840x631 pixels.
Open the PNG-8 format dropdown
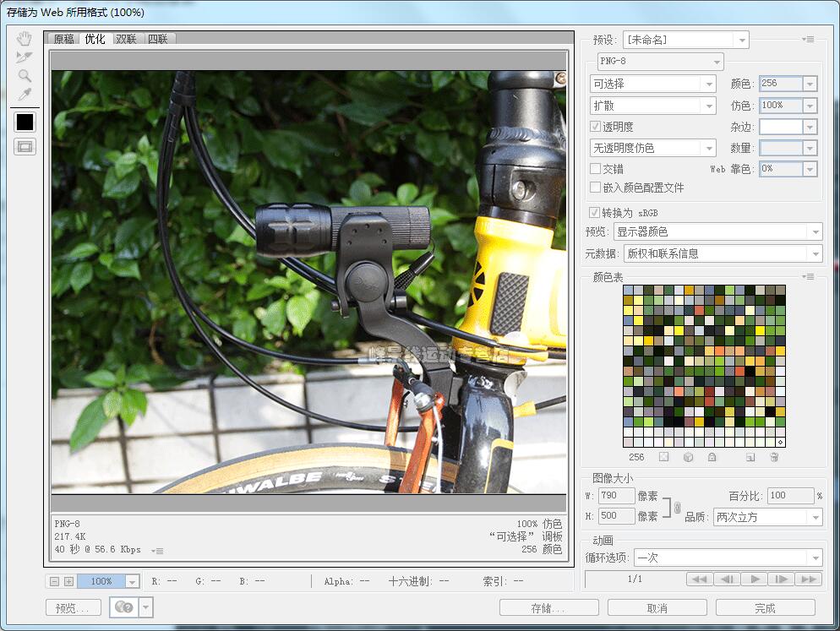[660, 62]
